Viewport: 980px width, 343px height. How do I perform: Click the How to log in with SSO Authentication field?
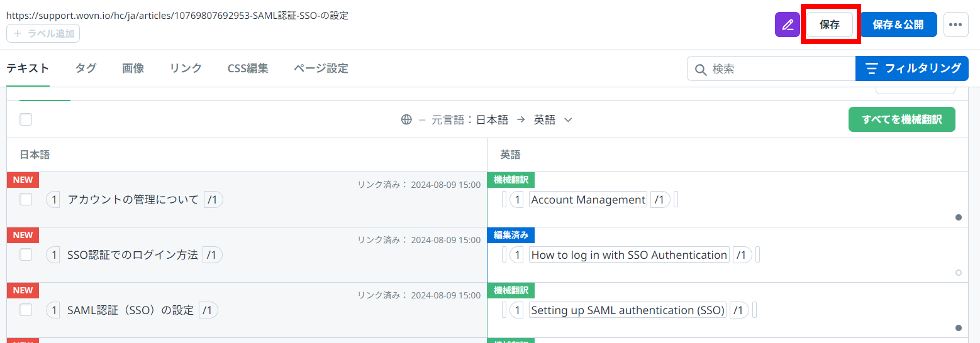[629, 255]
